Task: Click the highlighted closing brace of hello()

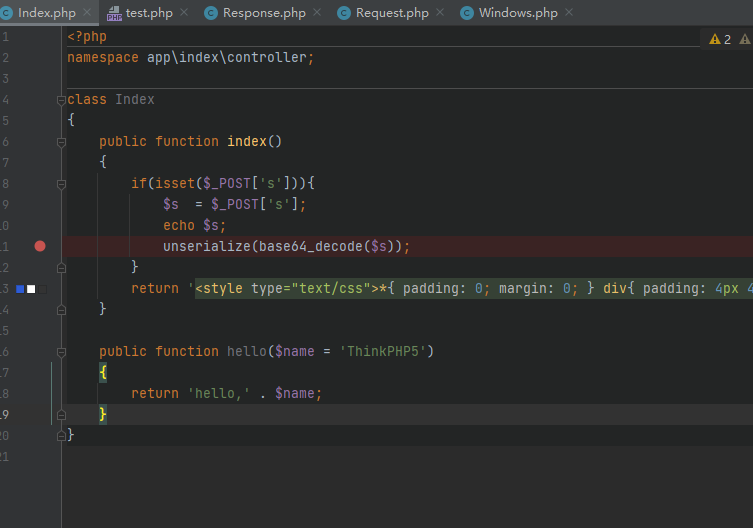Action: 103,414
